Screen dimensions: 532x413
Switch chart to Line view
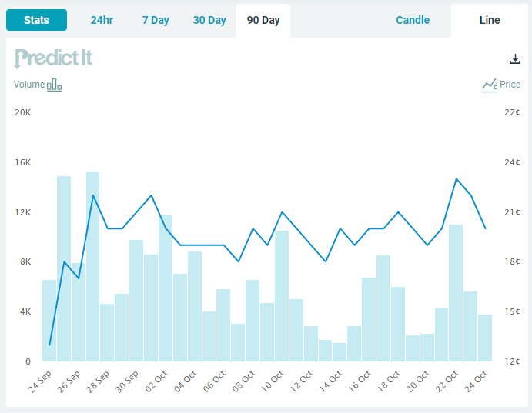coord(490,20)
